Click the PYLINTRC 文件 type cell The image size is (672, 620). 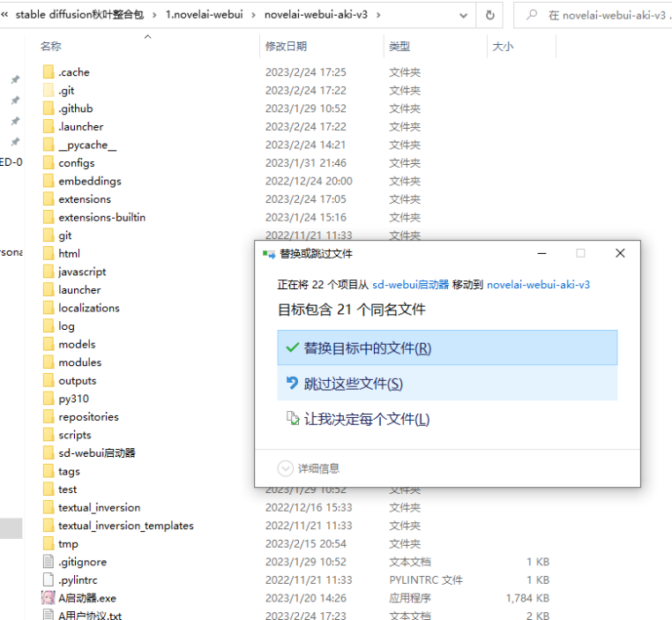pos(426,579)
